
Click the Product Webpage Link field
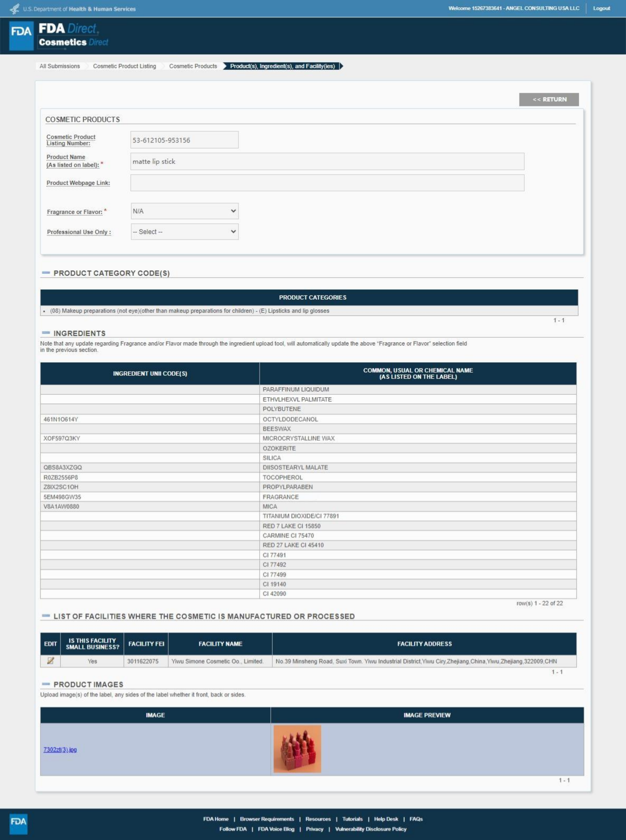(x=327, y=183)
